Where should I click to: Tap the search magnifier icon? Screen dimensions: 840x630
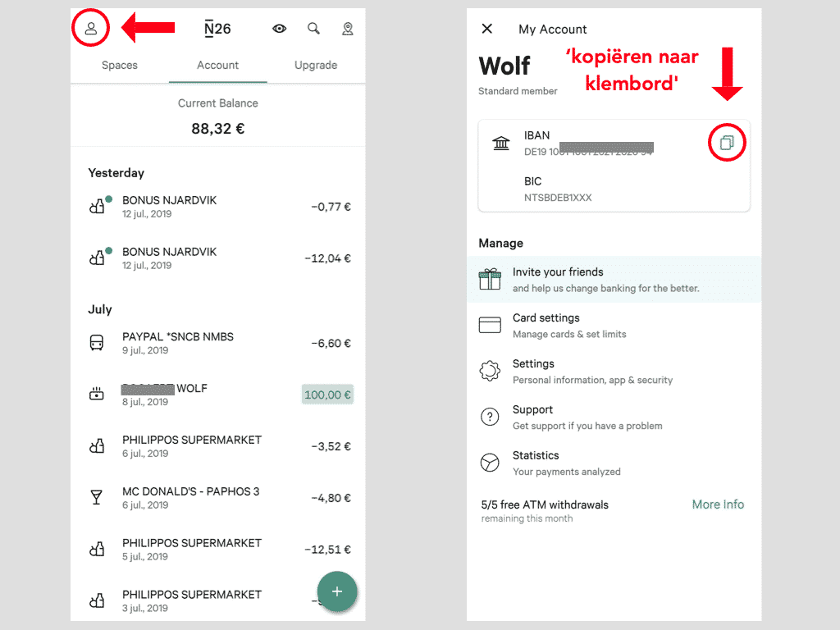tap(313, 29)
